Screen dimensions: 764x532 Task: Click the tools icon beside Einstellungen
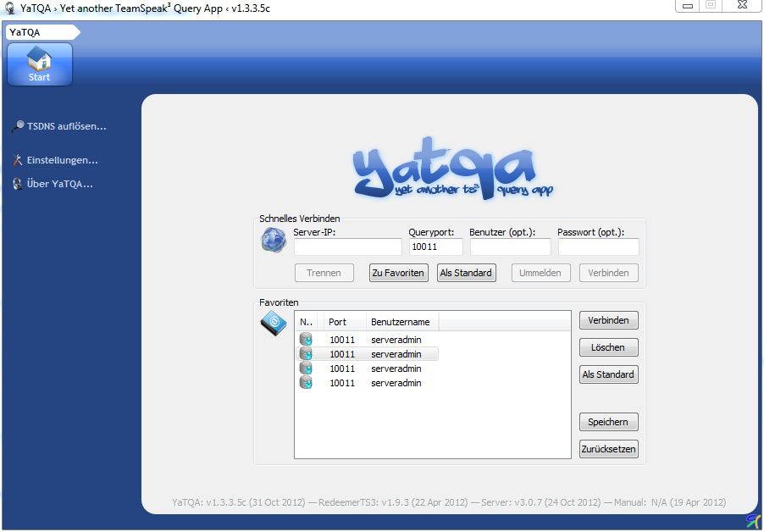click(18, 160)
